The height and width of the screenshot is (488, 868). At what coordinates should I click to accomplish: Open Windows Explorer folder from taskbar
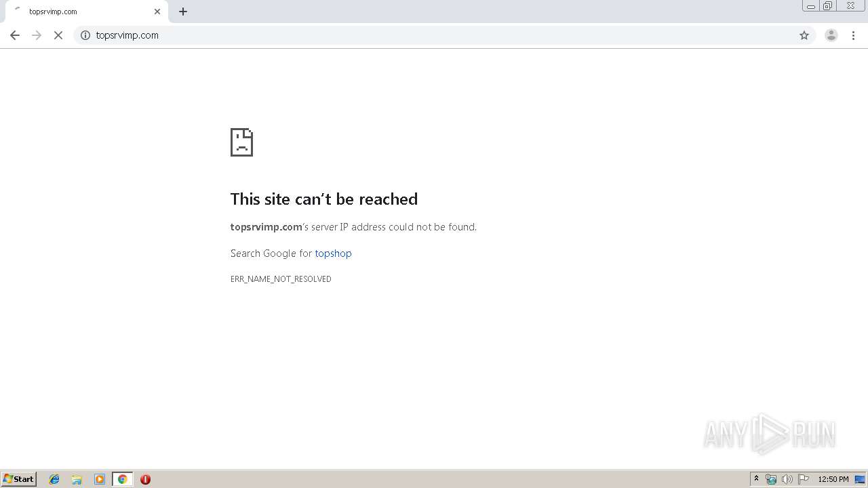click(77, 479)
